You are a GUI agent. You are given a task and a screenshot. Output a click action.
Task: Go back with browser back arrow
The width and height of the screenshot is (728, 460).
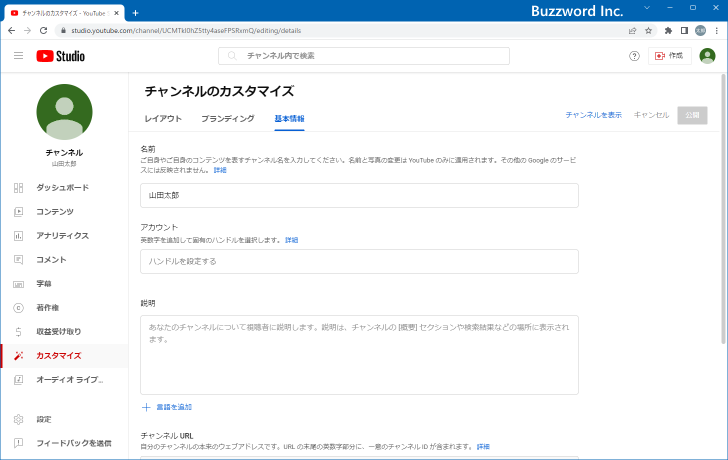pos(12,31)
